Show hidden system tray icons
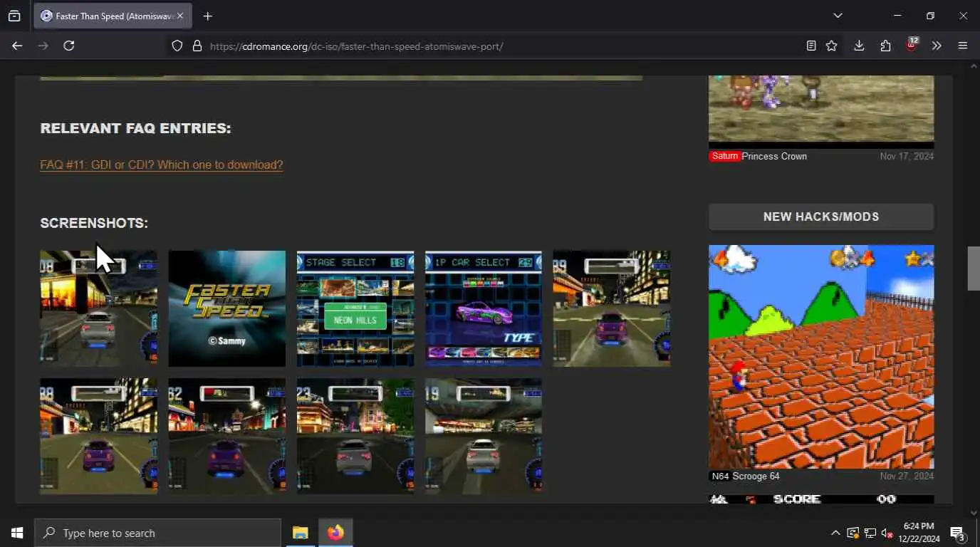980x547 pixels. click(x=835, y=533)
